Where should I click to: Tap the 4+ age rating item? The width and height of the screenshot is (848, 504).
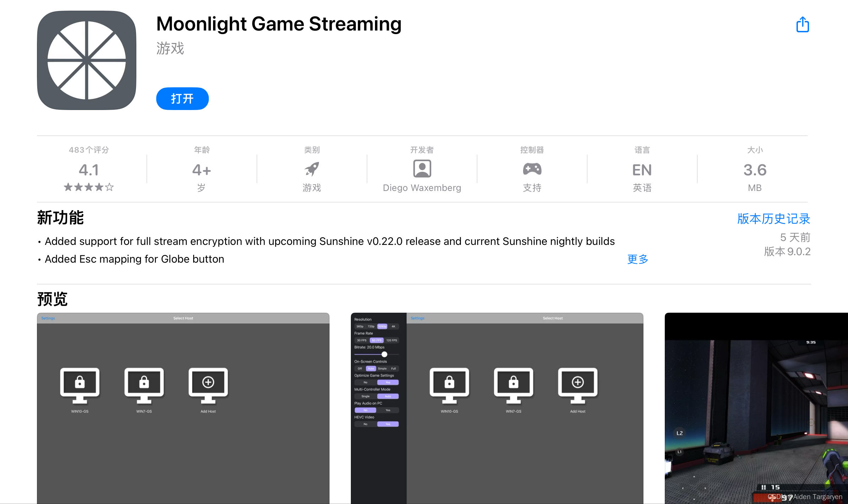[x=202, y=170]
